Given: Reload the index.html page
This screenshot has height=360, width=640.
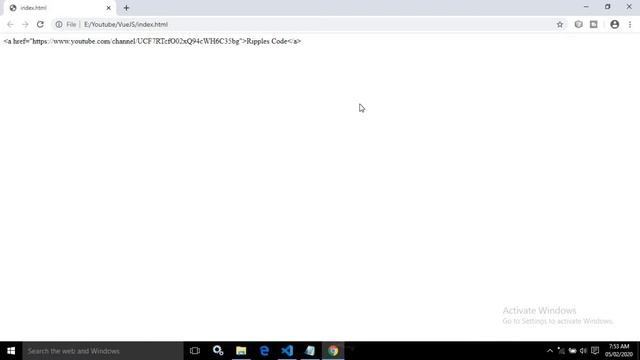Looking at the screenshot, I should pyautogui.click(x=40, y=24).
